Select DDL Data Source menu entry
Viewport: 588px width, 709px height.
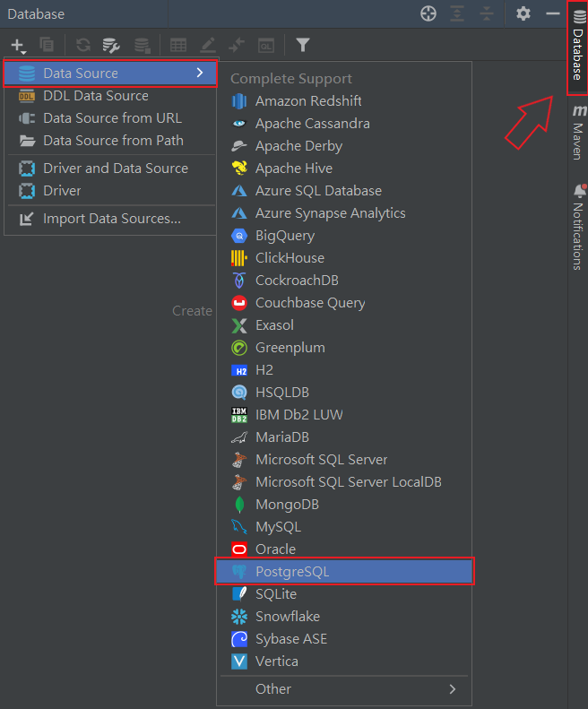pyautogui.click(x=110, y=96)
